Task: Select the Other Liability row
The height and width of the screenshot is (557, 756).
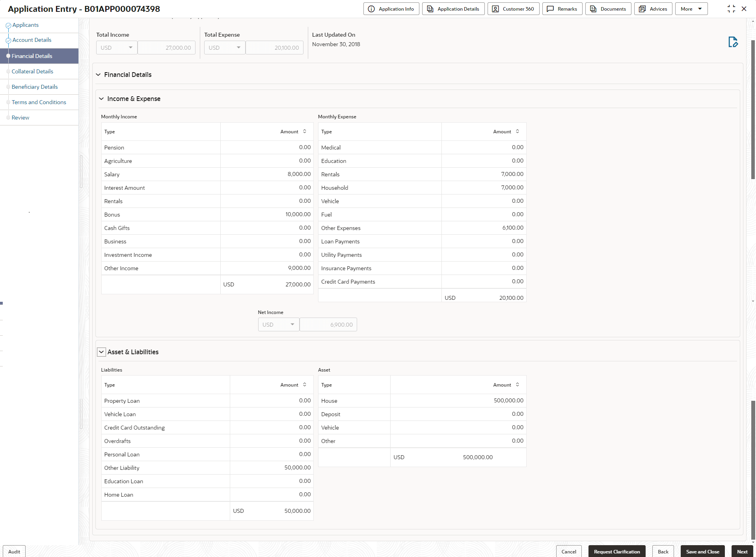Action: (207, 468)
